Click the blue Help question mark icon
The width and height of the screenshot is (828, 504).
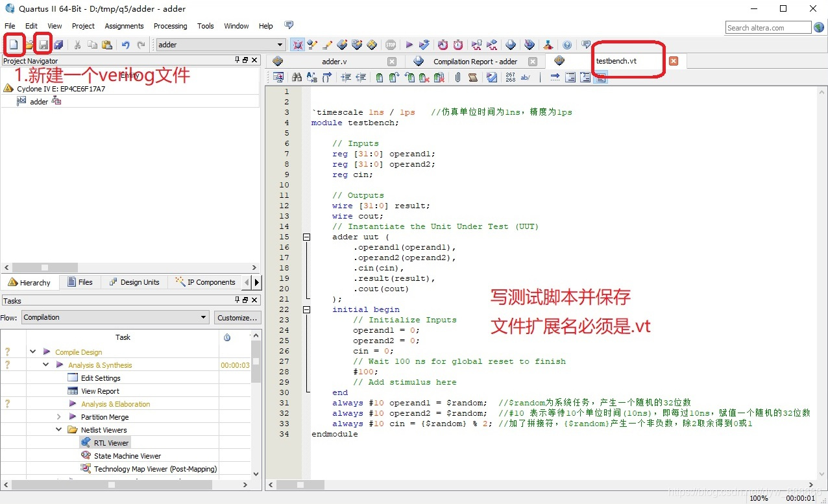tap(567, 45)
